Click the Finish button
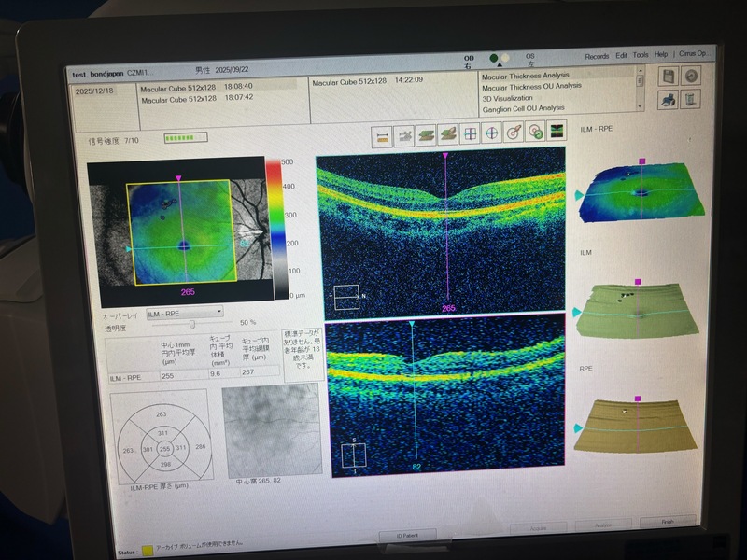The height and width of the screenshot is (560, 747). 667,524
